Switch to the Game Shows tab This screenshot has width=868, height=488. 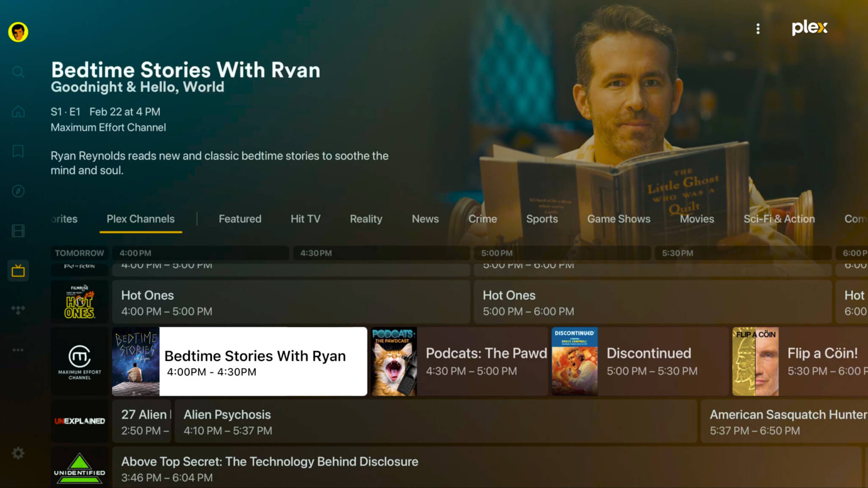[x=619, y=219]
